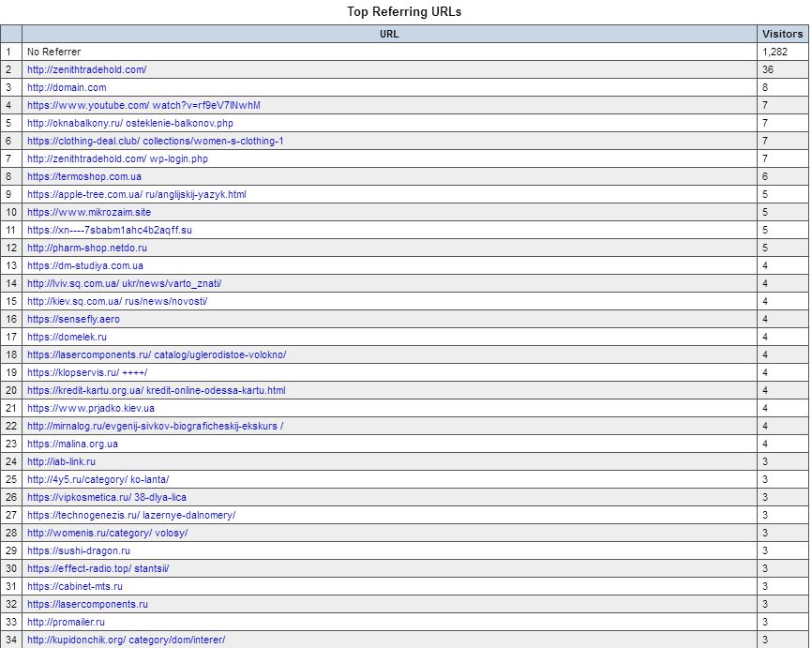Open the http://iab-link.ru link
This screenshot has height=648, width=812.
click(61, 461)
